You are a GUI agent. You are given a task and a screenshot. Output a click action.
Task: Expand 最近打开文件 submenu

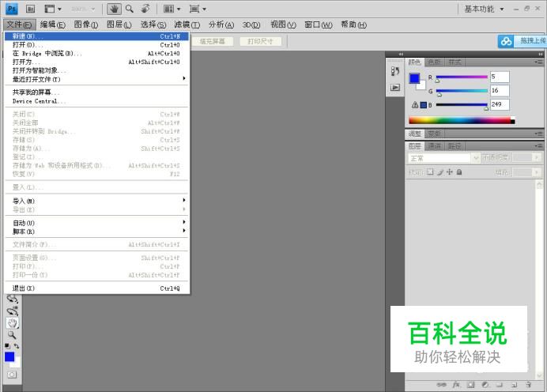[98, 79]
